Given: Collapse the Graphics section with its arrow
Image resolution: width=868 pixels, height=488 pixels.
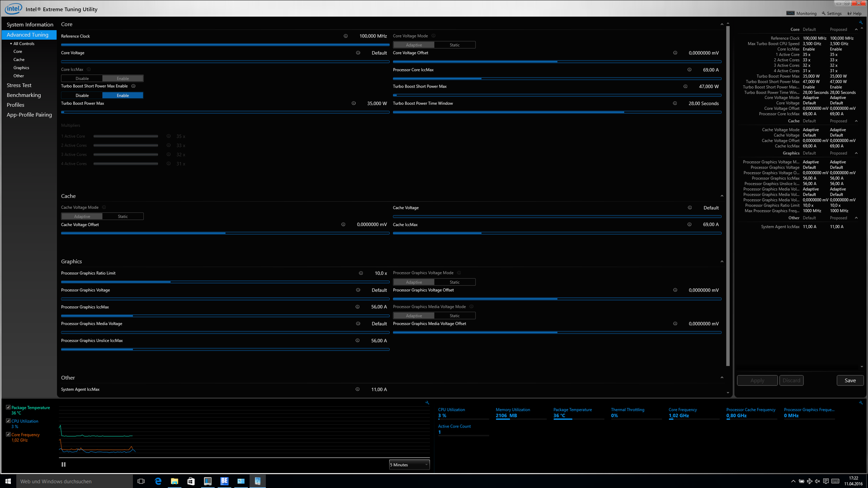Looking at the screenshot, I should (x=722, y=262).
